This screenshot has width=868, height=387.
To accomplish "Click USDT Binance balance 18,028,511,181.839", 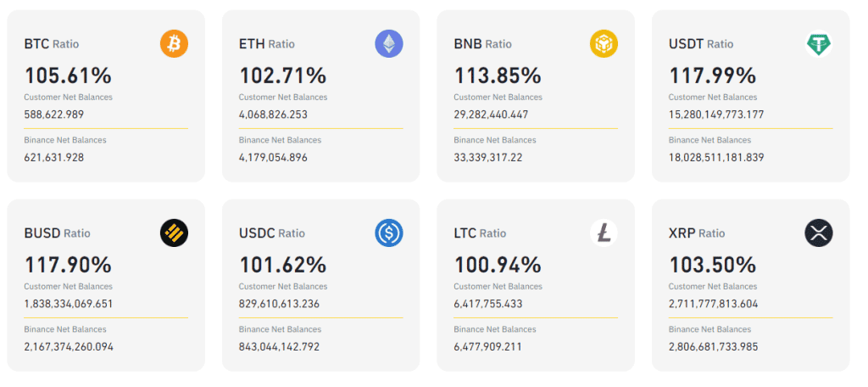I will click(716, 158).
